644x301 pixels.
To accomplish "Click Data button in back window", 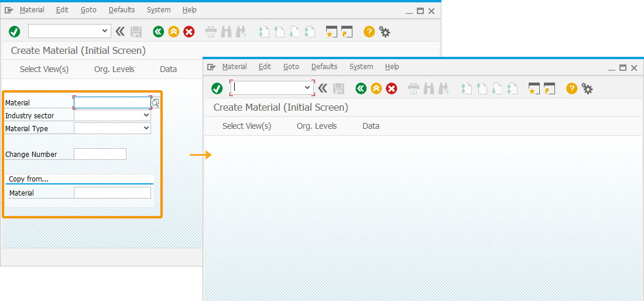I will (169, 70).
